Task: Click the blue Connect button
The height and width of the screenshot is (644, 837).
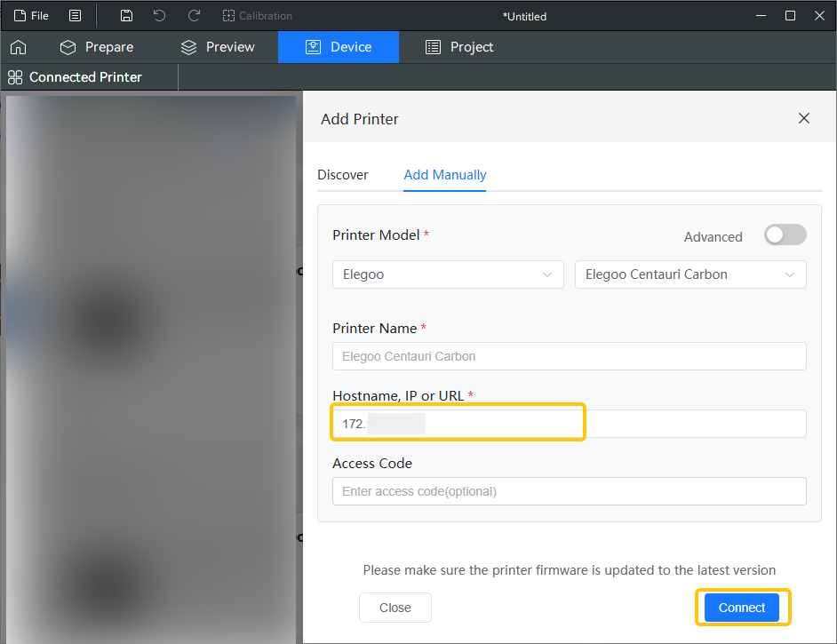Action: (741, 608)
